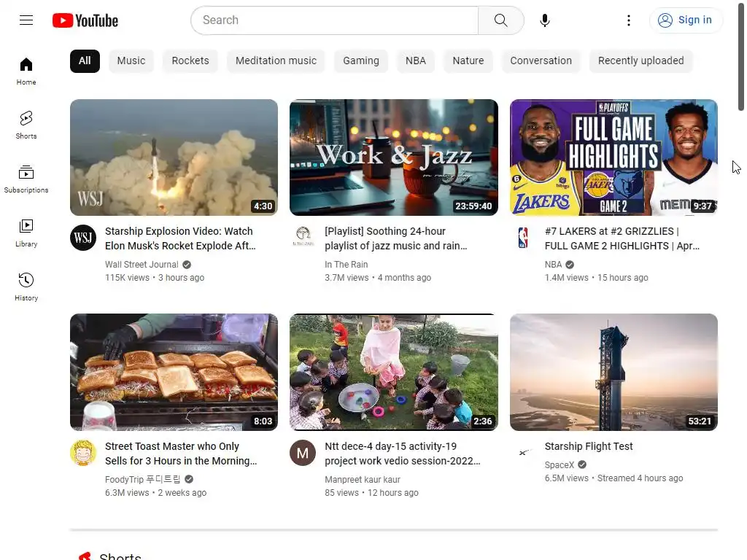Filter by Conversation chip
This screenshot has height=560, width=747.
[x=541, y=61]
